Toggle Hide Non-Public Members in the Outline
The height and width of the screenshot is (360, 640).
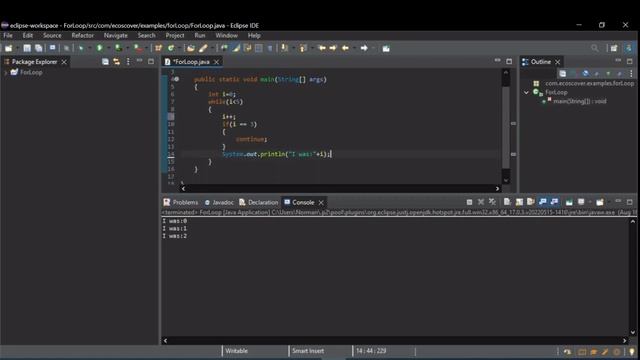pyautogui.click(x=608, y=73)
